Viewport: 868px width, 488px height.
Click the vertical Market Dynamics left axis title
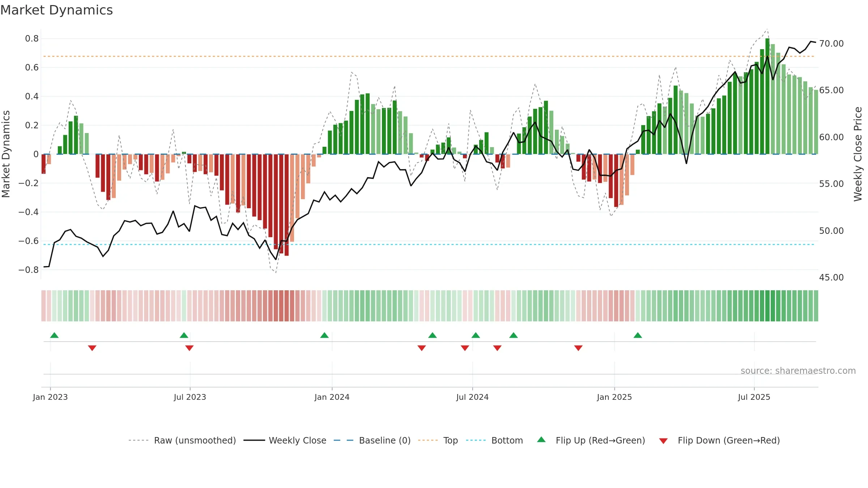(x=6, y=154)
